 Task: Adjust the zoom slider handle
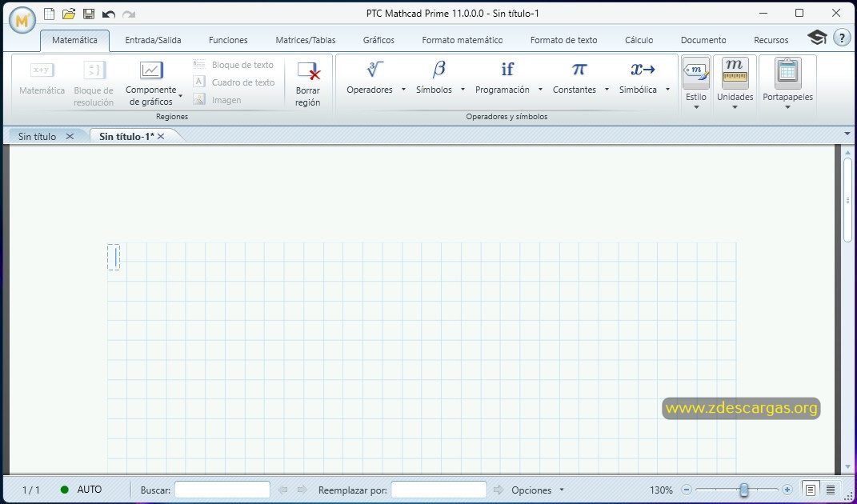click(744, 490)
